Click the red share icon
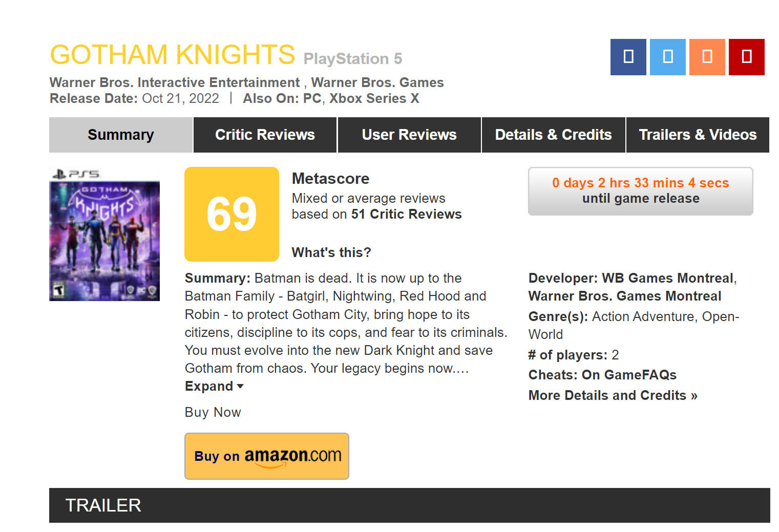Viewport: 779px width, 532px height. (x=746, y=57)
